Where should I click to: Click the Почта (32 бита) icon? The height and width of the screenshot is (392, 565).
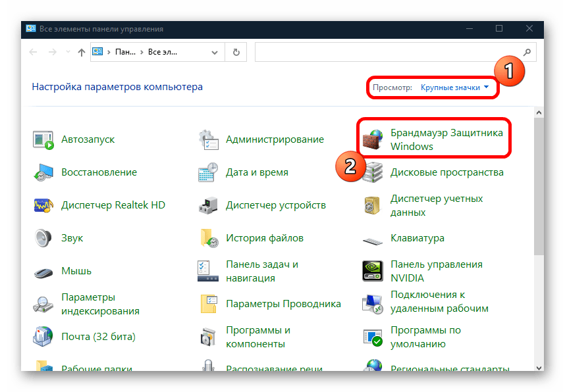click(x=43, y=337)
